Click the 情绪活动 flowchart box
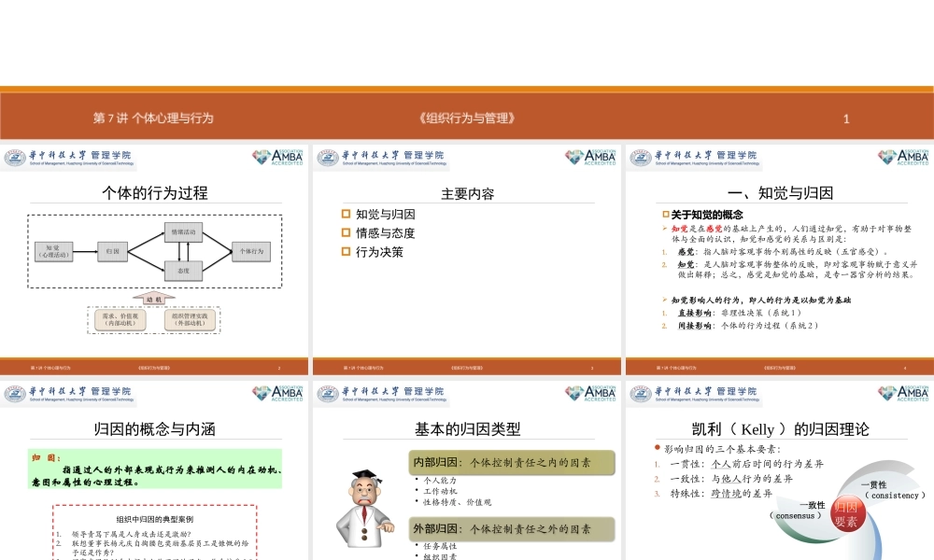Viewport: 934px width, 560px height. point(183,231)
